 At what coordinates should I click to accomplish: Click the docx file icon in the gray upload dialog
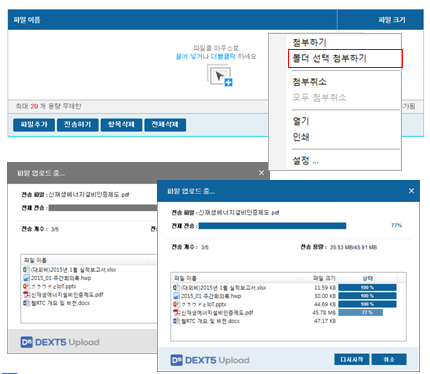click(26, 303)
